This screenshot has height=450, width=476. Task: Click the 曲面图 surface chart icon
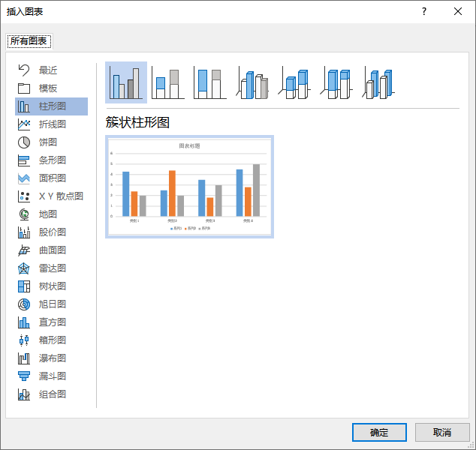pyautogui.click(x=24, y=250)
